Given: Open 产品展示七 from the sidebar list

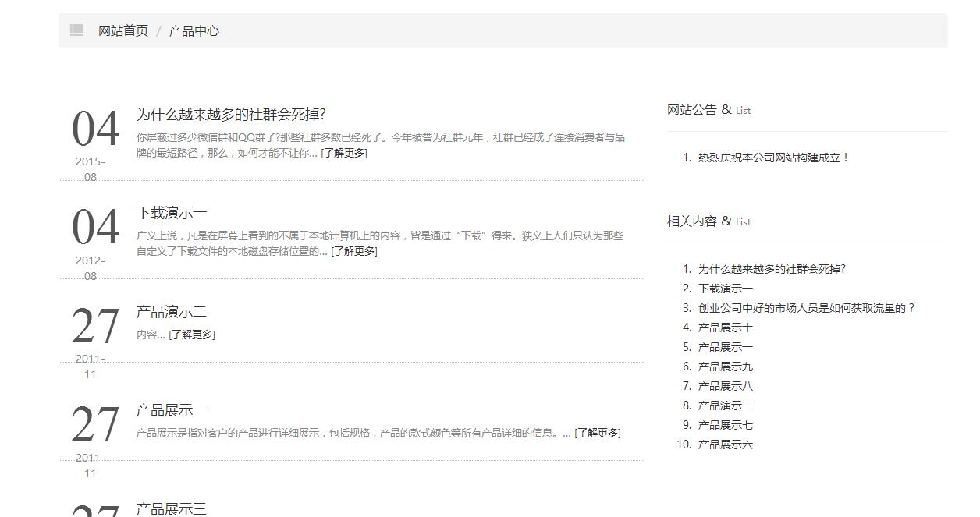Looking at the screenshot, I should [725, 425].
